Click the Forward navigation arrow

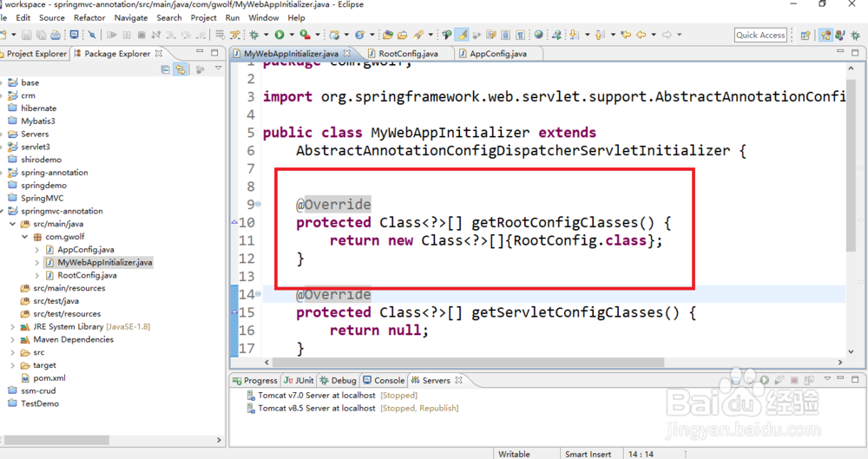coord(667,35)
